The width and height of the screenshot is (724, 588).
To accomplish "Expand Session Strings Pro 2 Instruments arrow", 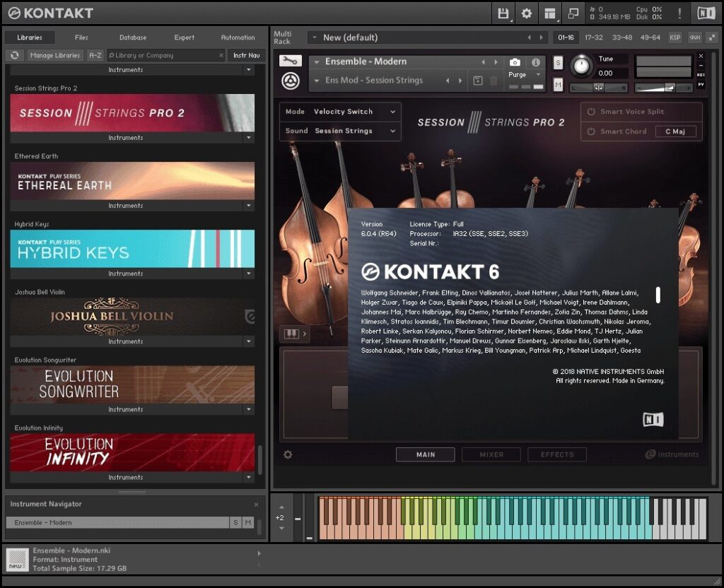I will 249,138.
